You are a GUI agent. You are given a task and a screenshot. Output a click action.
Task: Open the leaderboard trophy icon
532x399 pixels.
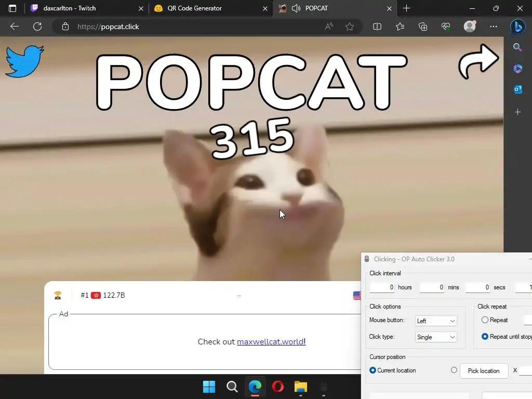58,295
